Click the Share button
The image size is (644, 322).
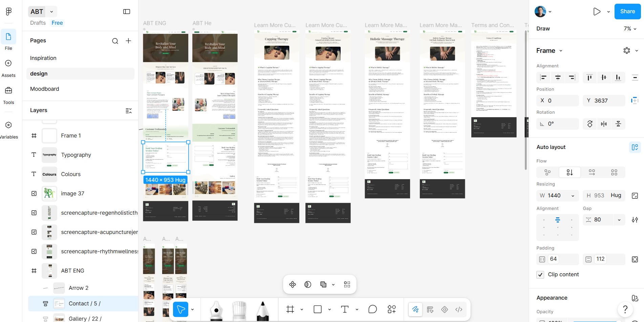coord(627,12)
